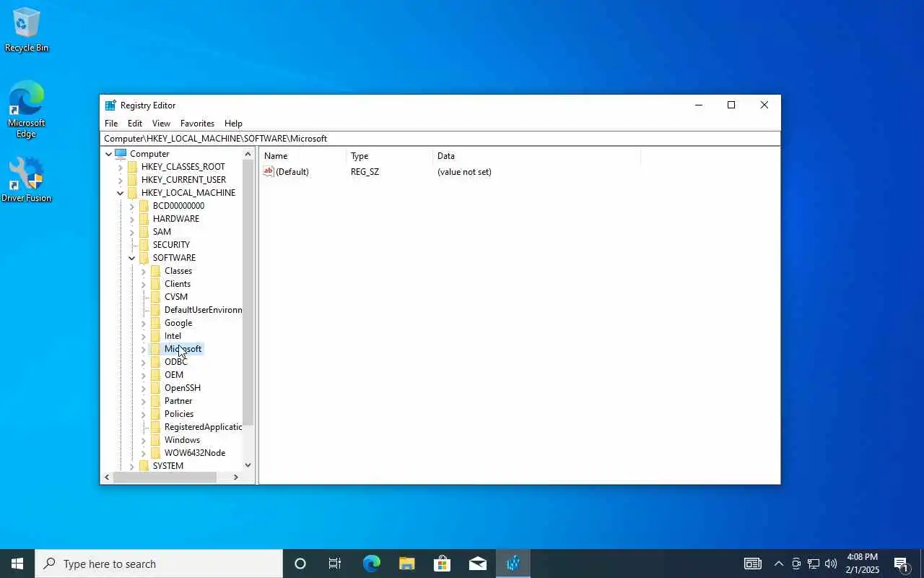Image resolution: width=924 pixels, height=578 pixels.
Task: Collapse the SOFTWARE key
Action: click(x=132, y=258)
